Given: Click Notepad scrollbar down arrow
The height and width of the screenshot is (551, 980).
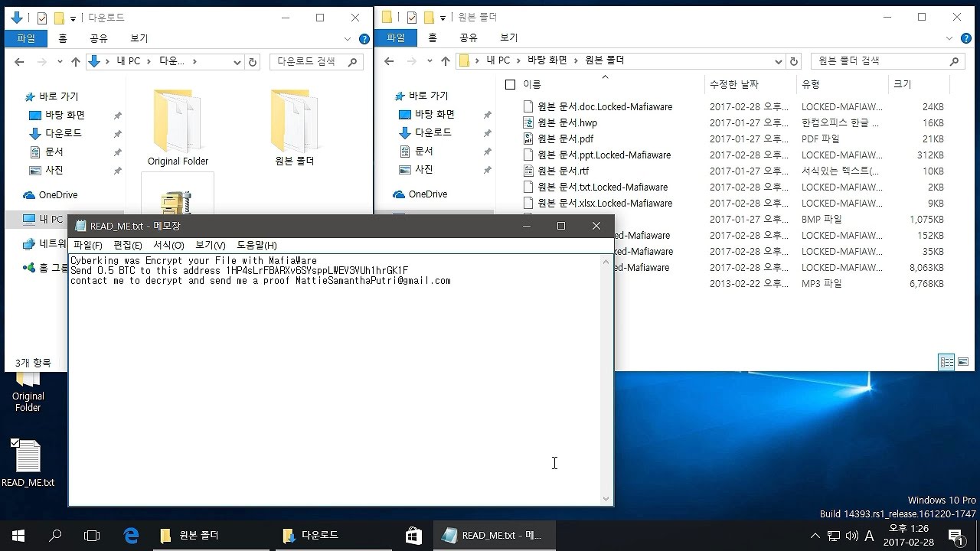Looking at the screenshot, I should (606, 499).
